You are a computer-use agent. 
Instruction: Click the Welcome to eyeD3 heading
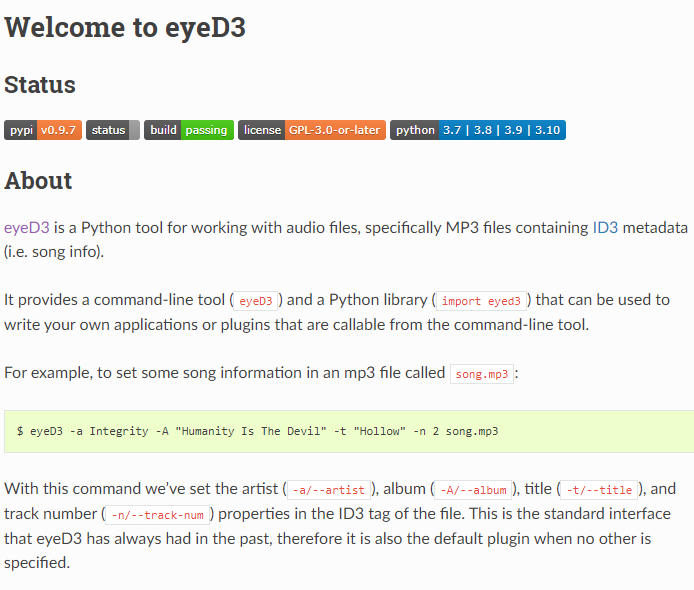125,27
